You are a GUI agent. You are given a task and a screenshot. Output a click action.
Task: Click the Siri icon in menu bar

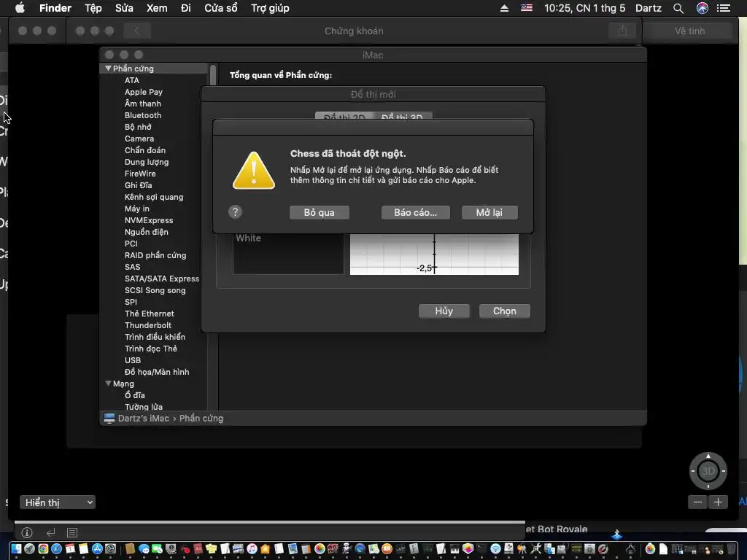703,8
